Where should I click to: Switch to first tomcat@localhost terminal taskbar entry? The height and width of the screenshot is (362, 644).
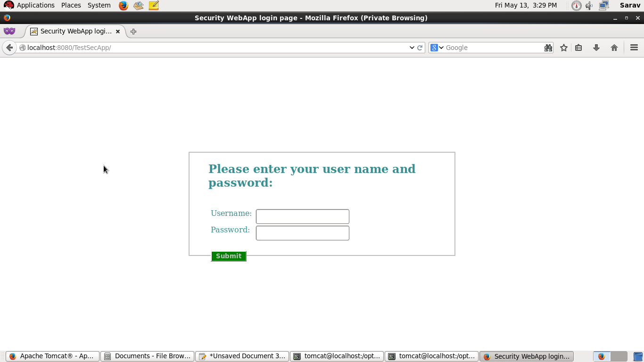point(337,356)
